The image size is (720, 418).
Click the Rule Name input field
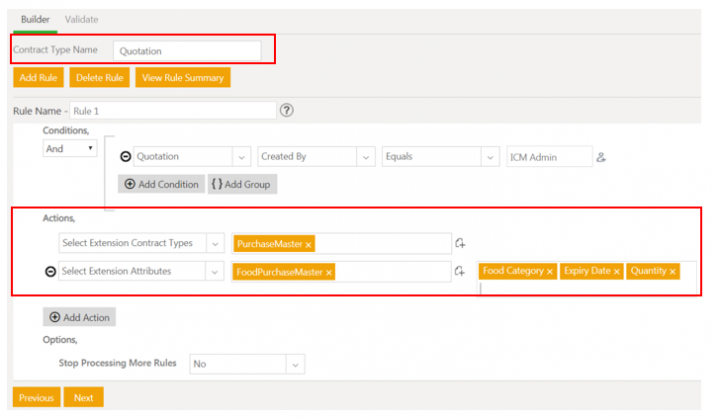point(172,111)
